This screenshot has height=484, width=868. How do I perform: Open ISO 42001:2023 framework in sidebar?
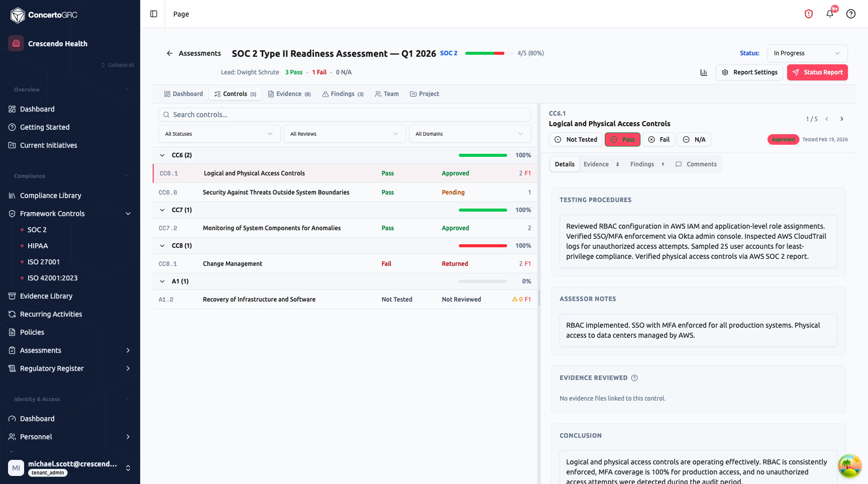pos(52,278)
